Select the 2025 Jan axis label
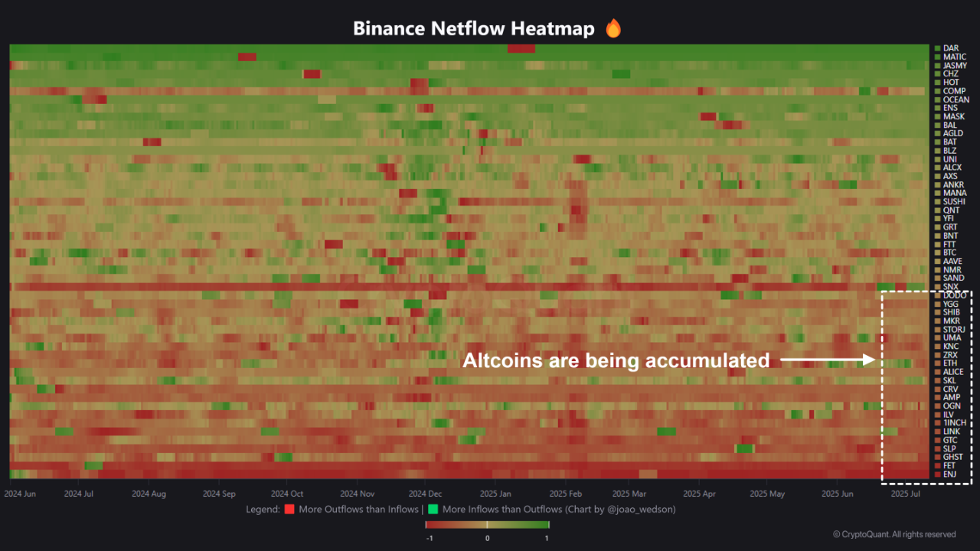 tap(495, 494)
